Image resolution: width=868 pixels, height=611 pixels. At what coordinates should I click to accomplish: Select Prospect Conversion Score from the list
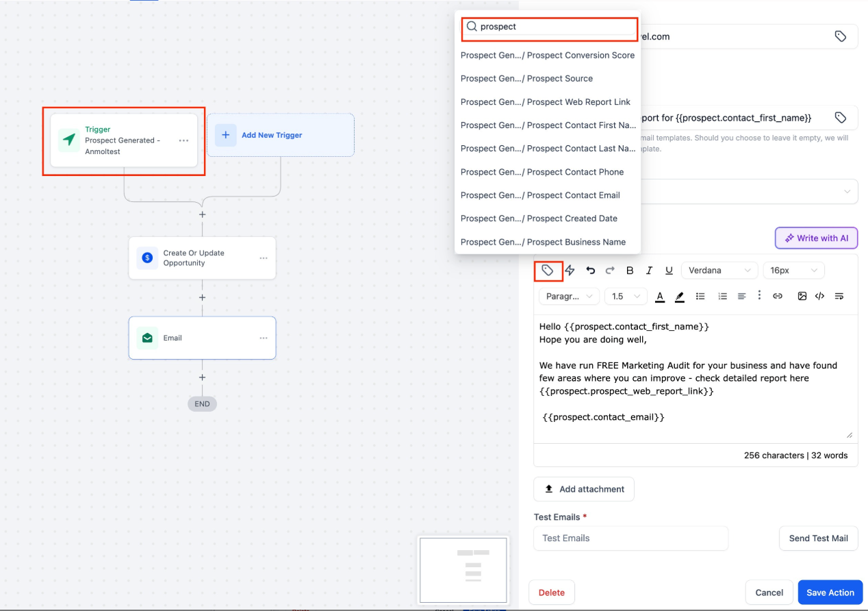click(x=548, y=55)
